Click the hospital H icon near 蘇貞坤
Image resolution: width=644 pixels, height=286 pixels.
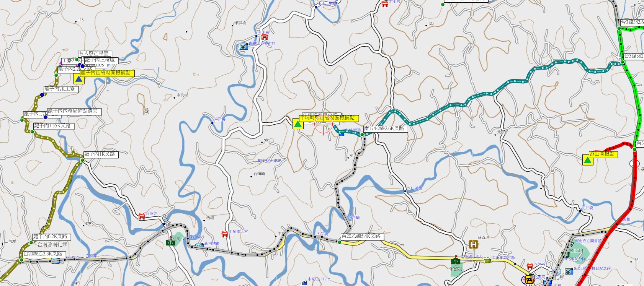point(474,244)
